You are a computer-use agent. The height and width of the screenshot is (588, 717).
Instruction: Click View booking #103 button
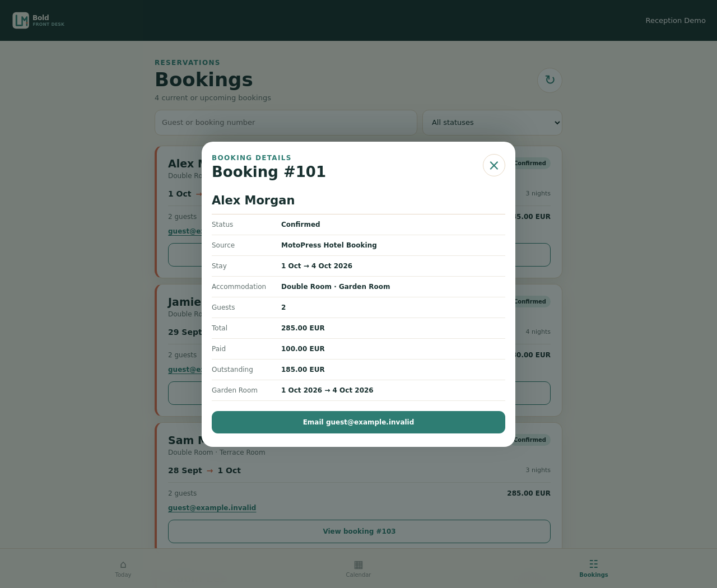(x=359, y=531)
